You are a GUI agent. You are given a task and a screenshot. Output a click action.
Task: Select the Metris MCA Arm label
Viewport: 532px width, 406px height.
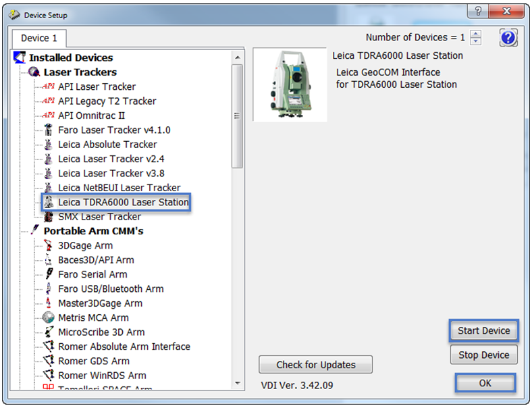click(x=93, y=318)
